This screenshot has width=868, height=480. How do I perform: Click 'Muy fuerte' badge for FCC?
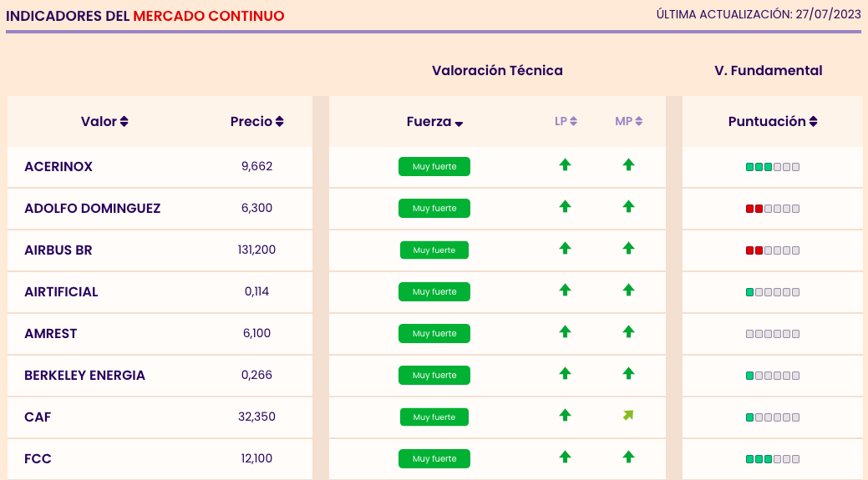434,459
